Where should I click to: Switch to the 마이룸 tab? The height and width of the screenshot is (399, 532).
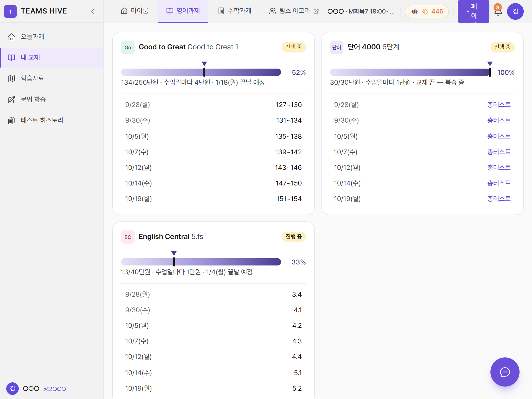tap(135, 11)
